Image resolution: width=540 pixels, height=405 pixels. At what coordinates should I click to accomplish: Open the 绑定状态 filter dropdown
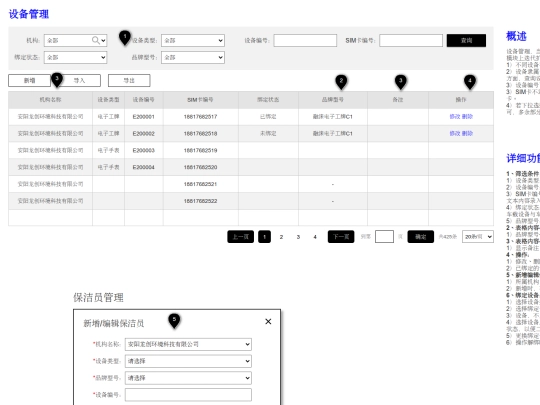75,57
